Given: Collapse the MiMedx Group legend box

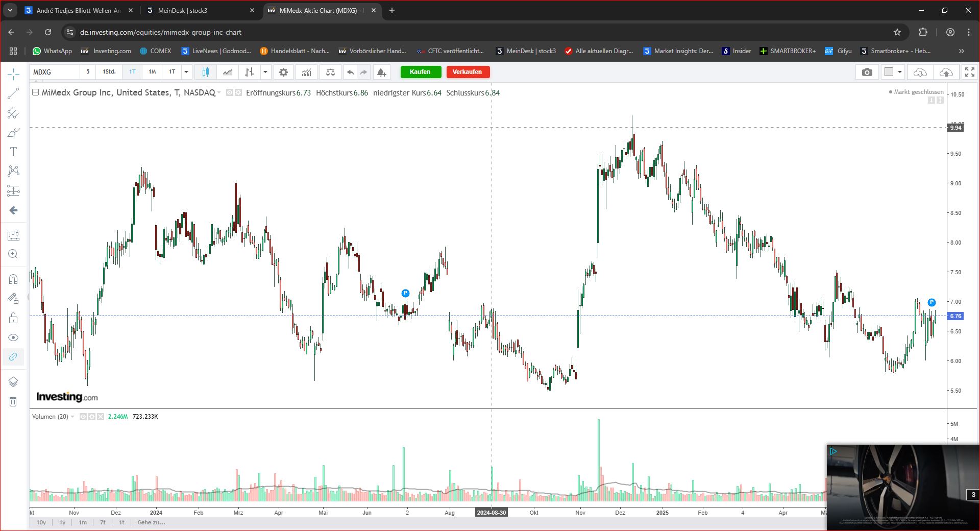Looking at the screenshot, I should (x=35, y=92).
